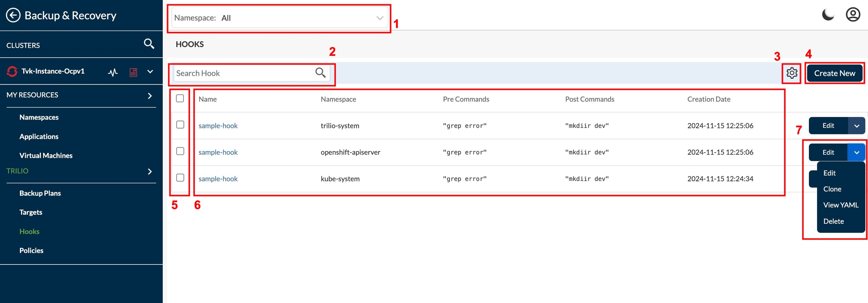
Task: Click the cluster activity pulse icon
Action: click(113, 72)
